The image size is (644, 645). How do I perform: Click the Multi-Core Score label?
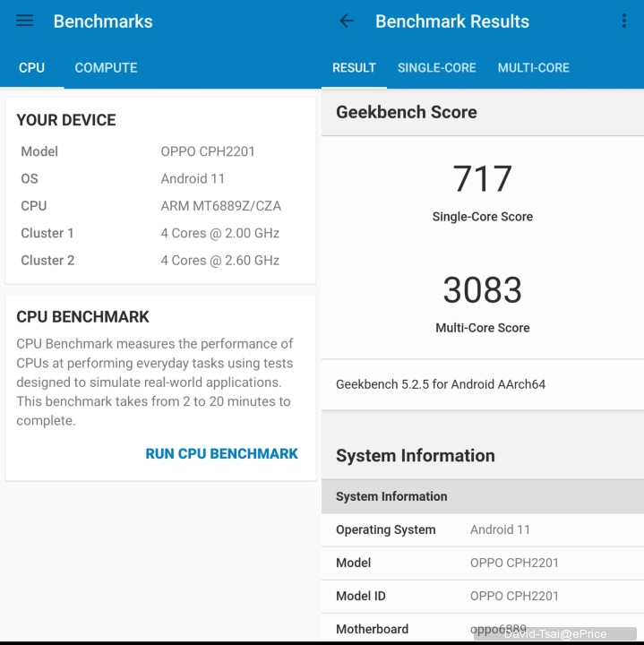click(483, 328)
